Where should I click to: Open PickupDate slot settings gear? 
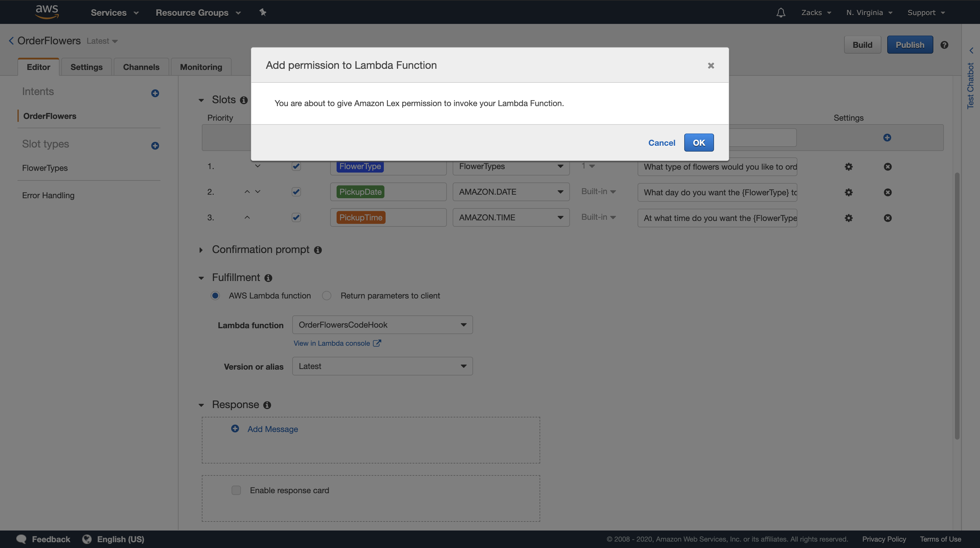pos(848,192)
